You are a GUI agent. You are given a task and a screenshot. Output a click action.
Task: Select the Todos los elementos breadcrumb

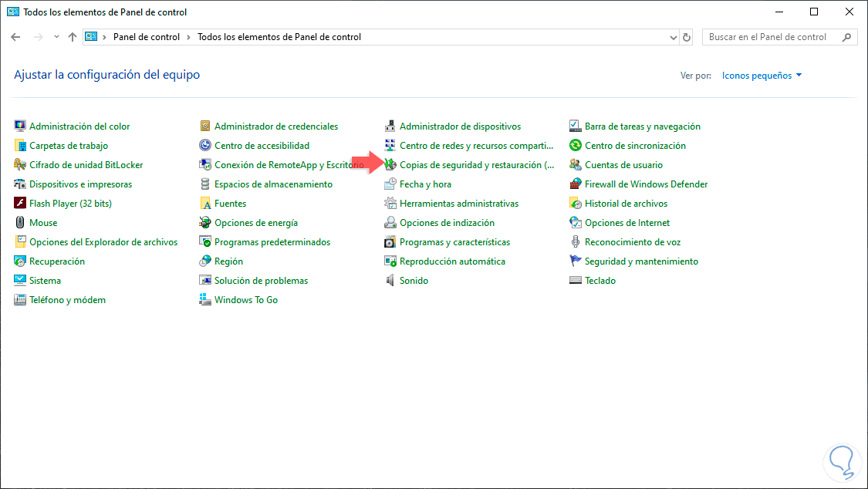[279, 37]
